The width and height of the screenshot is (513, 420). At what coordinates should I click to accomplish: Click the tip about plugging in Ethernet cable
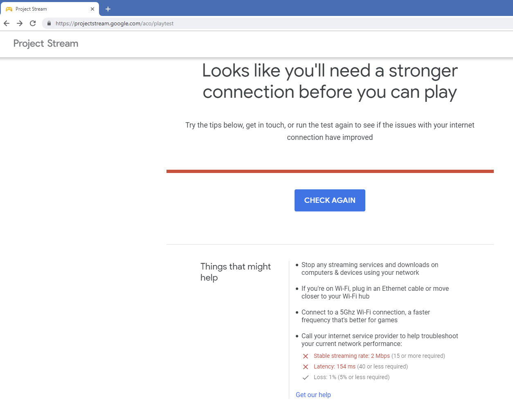pyautogui.click(x=375, y=292)
